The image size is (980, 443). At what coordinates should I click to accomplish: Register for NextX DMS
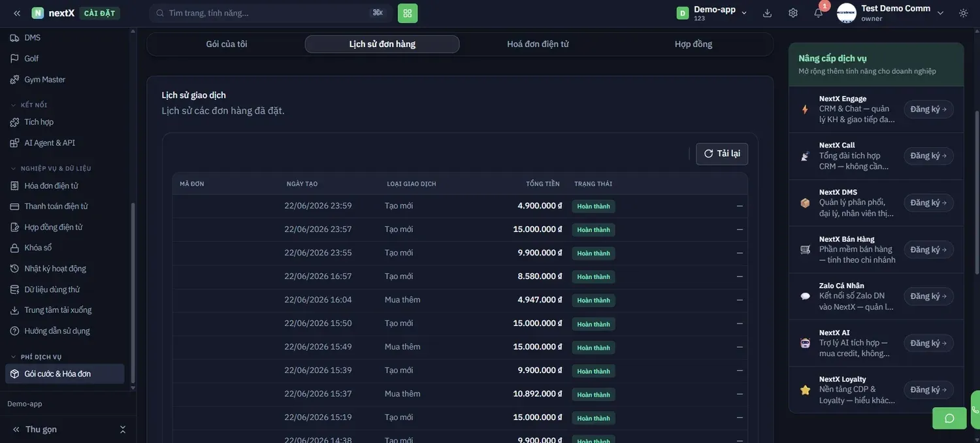(x=928, y=203)
